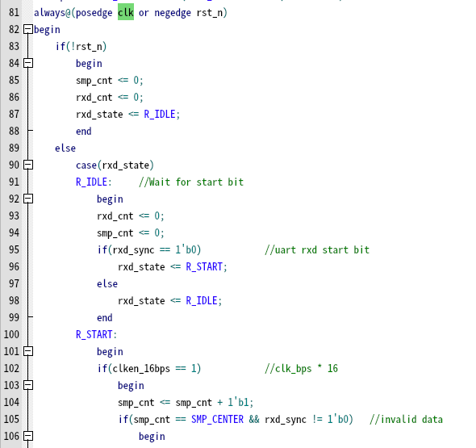
Task: Collapse the fold at line 82 begin
Action: [28, 29]
